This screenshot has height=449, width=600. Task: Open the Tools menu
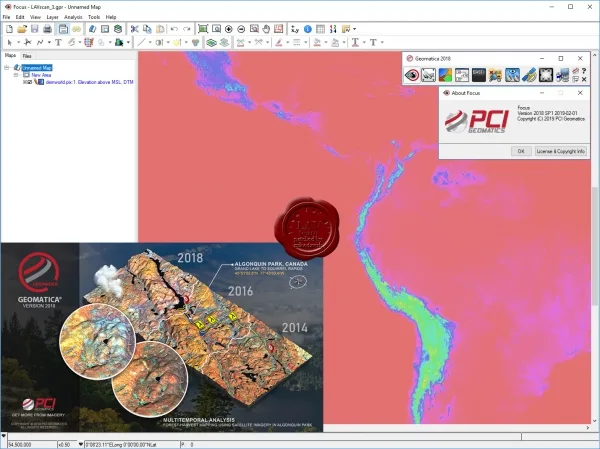(94, 17)
